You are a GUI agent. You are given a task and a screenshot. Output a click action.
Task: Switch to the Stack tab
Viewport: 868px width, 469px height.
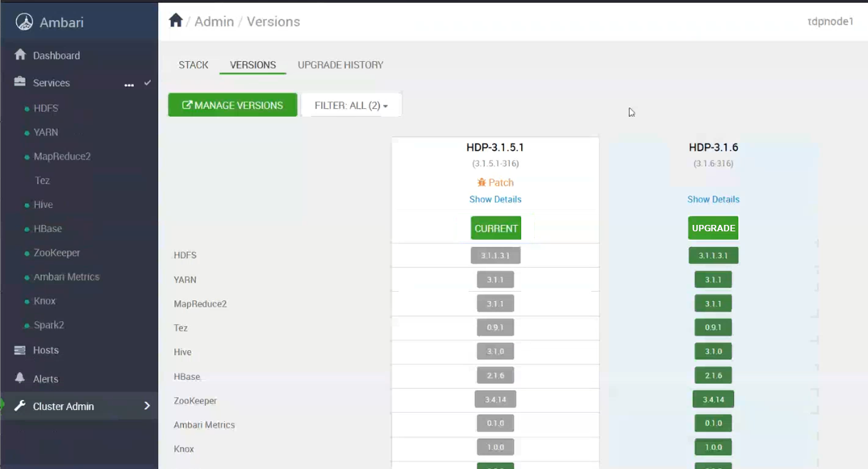point(194,65)
